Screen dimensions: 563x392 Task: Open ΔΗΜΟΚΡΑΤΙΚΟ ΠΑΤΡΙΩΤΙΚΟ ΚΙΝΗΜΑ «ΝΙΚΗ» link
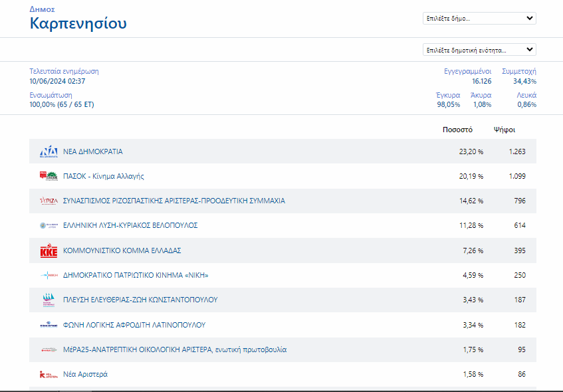click(x=136, y=275)
